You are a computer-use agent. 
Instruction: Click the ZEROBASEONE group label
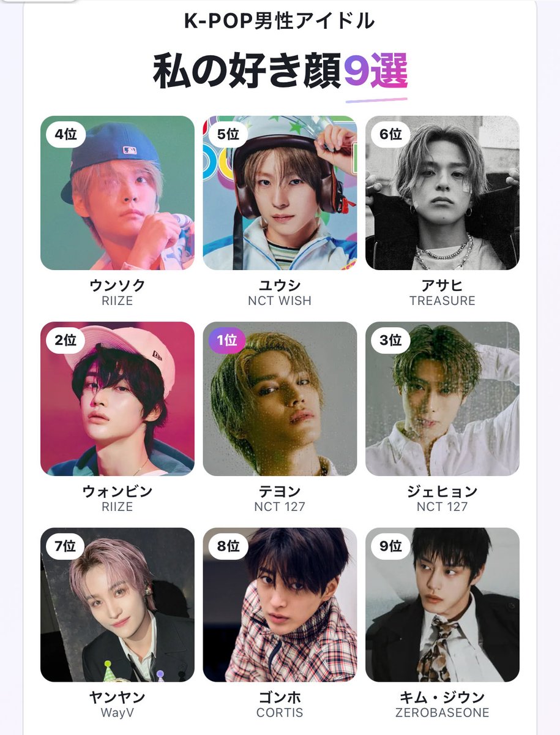click(442, 712)
